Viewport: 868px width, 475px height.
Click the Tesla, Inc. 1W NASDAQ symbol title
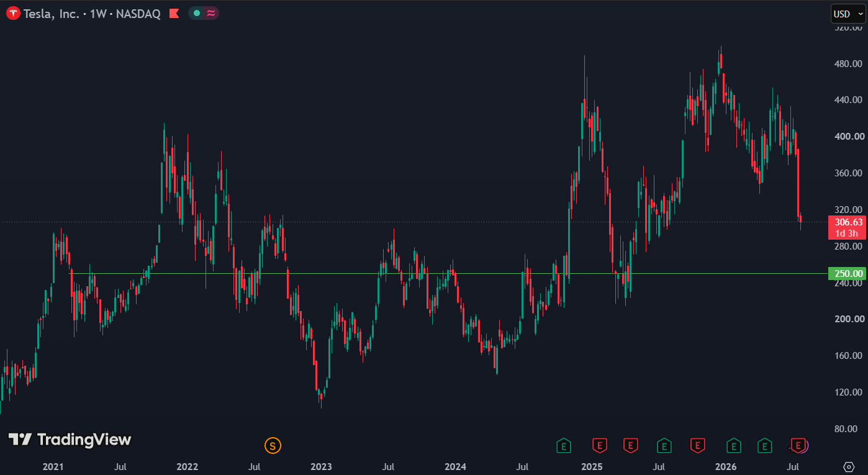(92, 13)
